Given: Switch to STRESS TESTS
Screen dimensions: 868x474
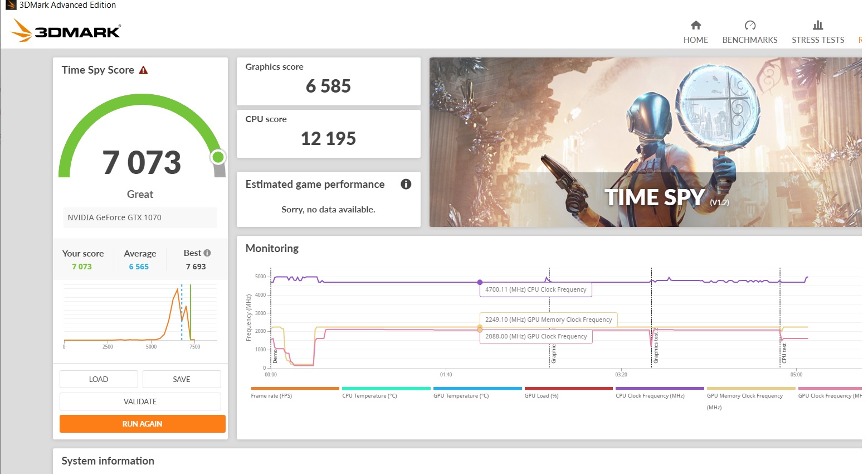Looking at the screenshot, I should [818, 40].
